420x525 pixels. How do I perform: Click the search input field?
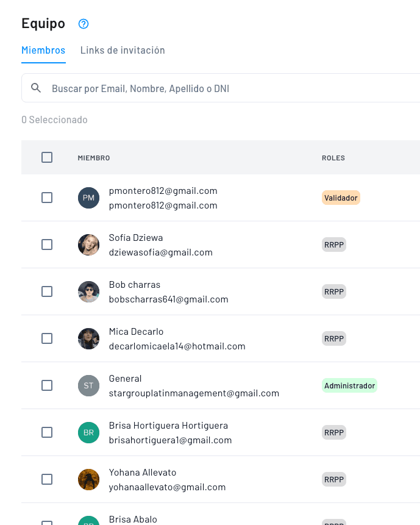coord(183,88)
